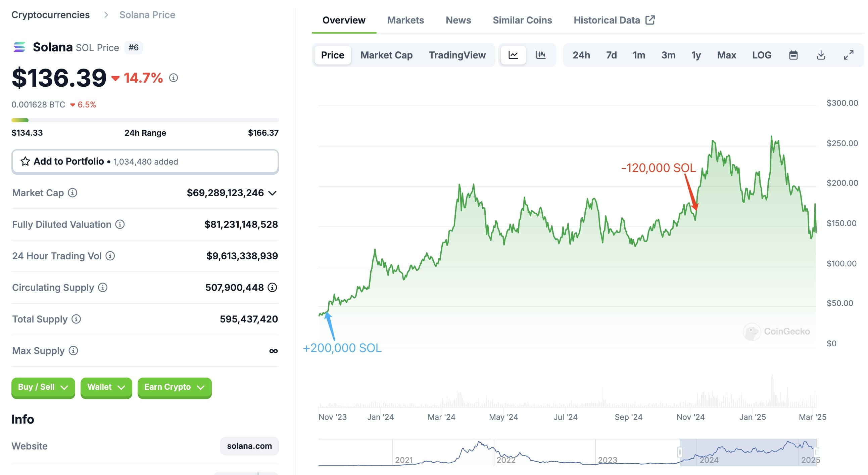Select the 7d time range
This screenshot has height=475, width=868.
pos(611,55)
